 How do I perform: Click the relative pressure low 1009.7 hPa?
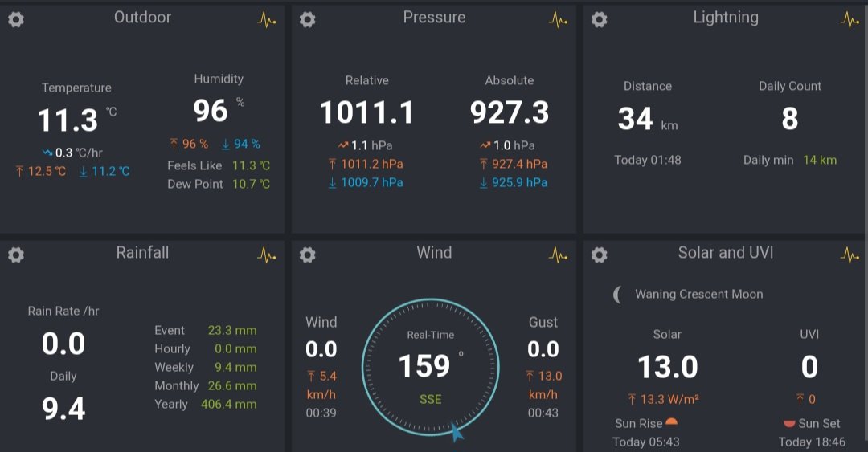pos(366,182)
